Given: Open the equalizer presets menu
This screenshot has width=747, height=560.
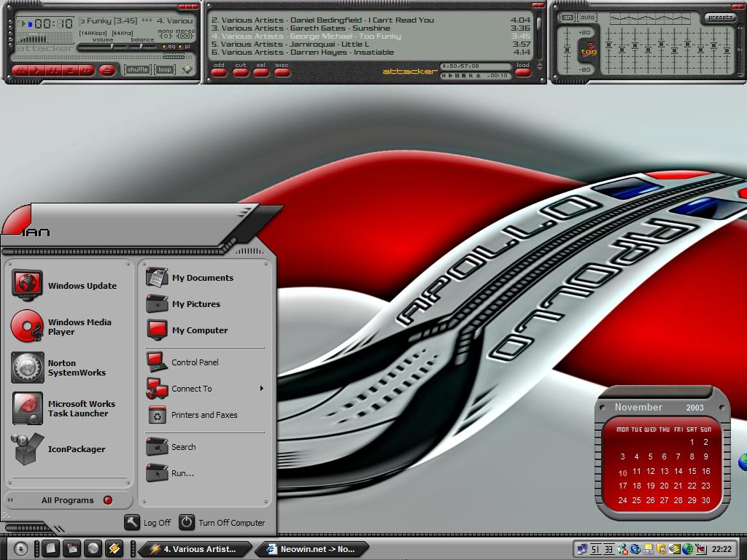Looking at the screenshot, I should (x=719, y=17).
